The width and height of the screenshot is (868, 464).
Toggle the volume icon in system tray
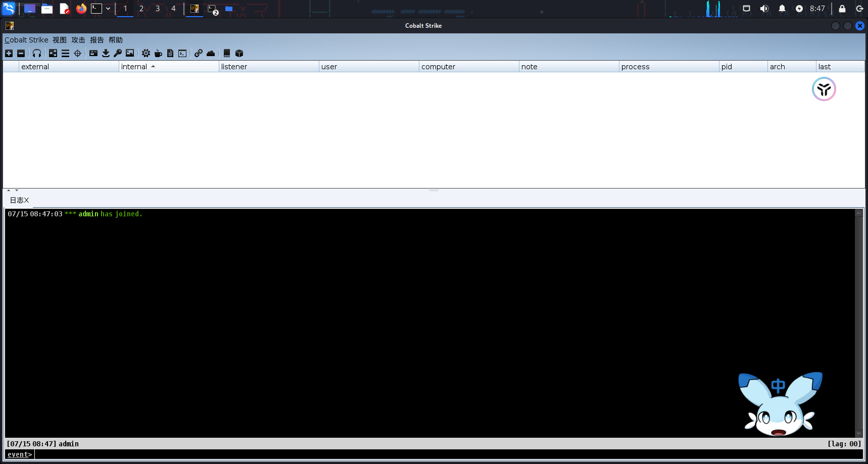[764, 9]
